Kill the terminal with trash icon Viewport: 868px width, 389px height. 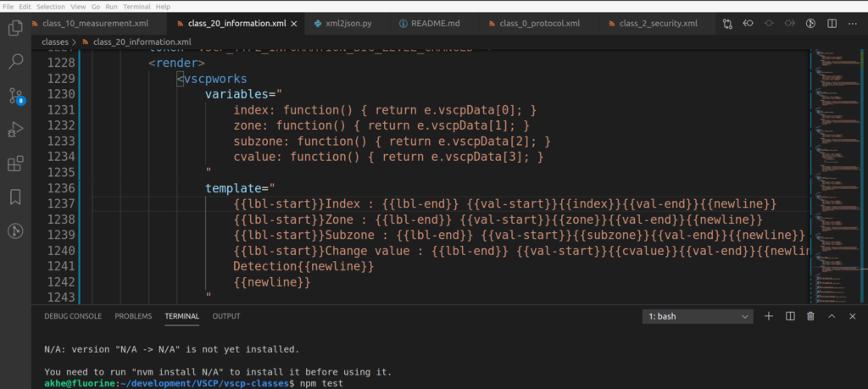810,316
